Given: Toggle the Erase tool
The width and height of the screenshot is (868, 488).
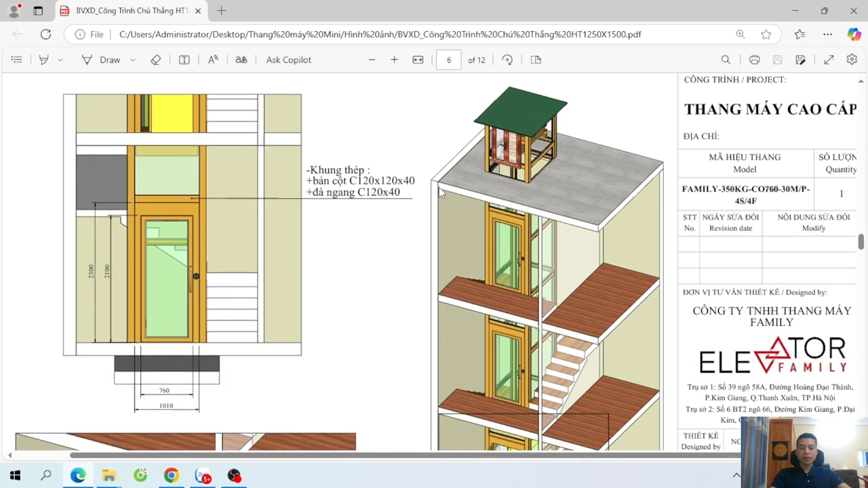Looking at the screenshot, I should pos(156,60).
